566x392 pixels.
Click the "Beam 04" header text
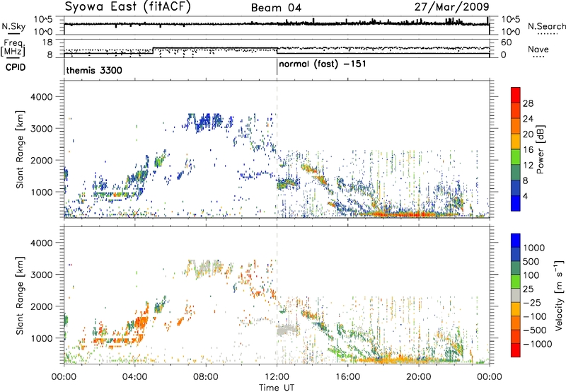click(x=276, y=8)
